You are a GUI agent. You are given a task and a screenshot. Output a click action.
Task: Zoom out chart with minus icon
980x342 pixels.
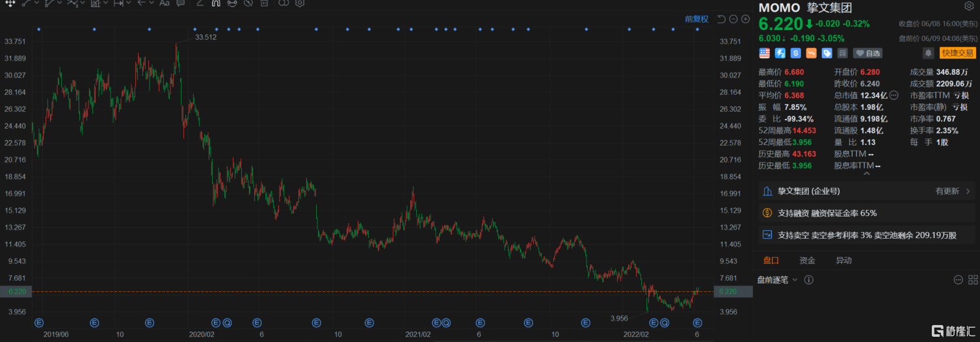(x=734, y=20)
